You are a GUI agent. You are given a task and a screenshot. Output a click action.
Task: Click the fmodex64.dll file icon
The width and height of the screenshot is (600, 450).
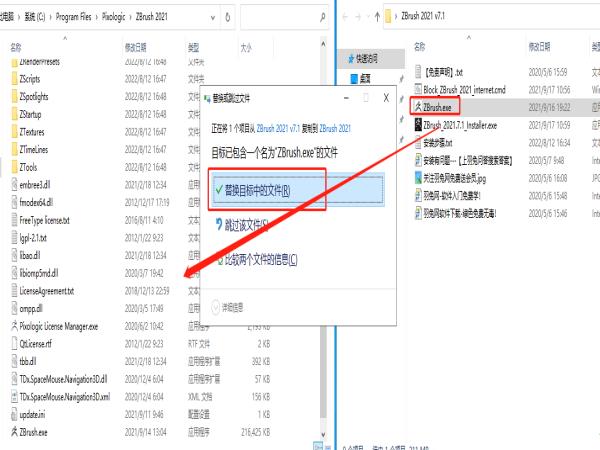click(x=15, y=202)
